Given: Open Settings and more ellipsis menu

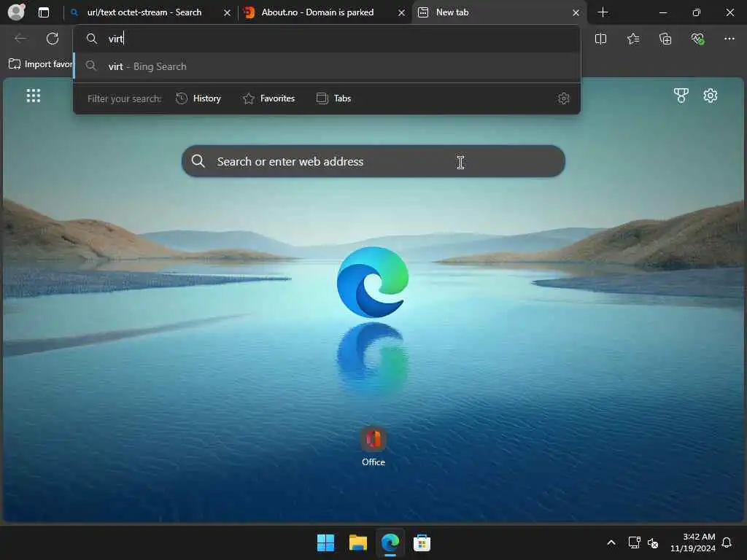Looking at the screenshot, I should click(729, 39).
